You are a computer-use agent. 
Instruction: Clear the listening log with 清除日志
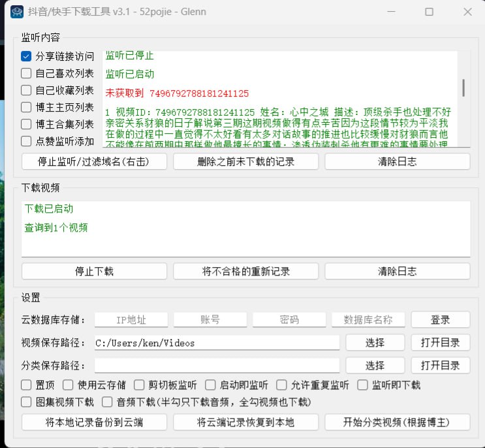coord(397,161)
